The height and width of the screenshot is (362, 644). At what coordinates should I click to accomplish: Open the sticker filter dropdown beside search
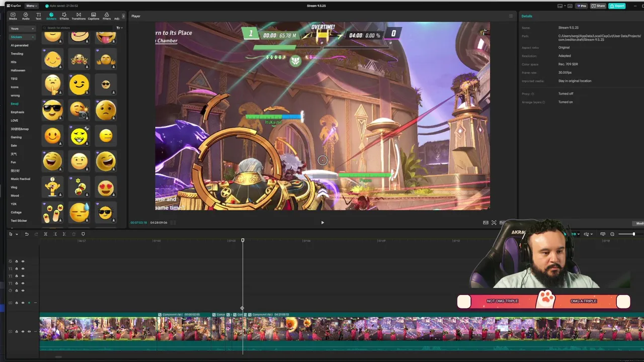click(119, 28)
